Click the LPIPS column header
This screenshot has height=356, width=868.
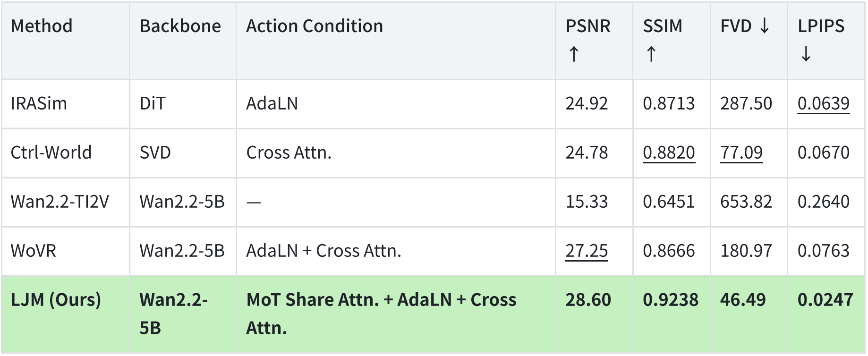point(826,41)
